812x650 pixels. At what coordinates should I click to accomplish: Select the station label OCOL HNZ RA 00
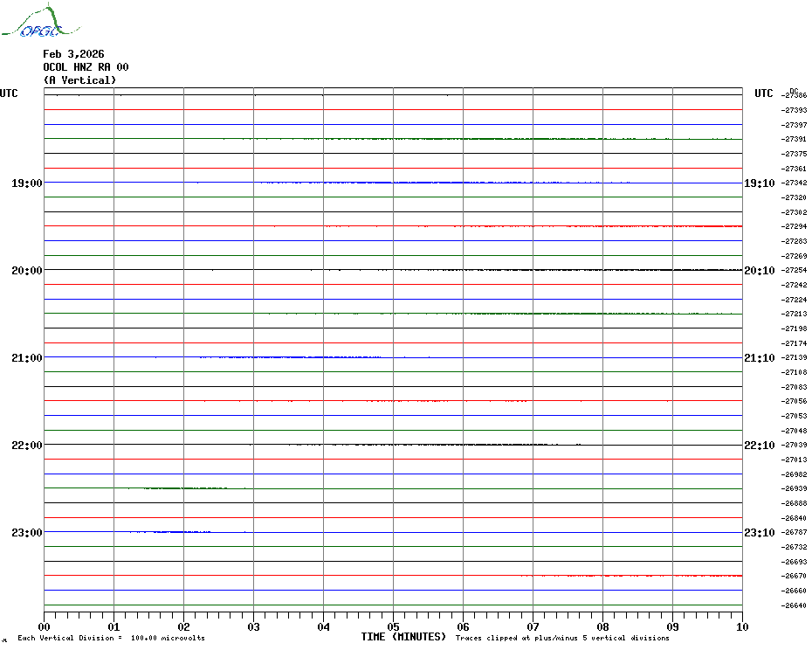pos(86,67)
